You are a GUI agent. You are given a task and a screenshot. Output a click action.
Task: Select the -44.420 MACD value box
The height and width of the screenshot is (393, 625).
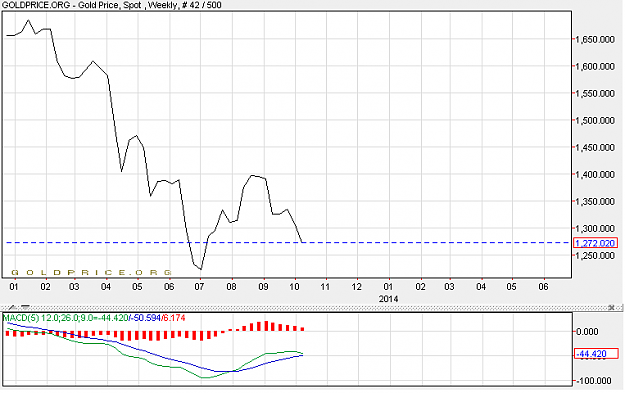tap(596, 354)
